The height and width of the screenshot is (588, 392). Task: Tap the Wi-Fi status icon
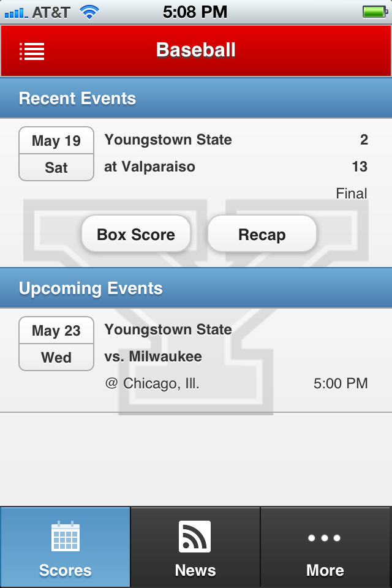tap(89, 12)
